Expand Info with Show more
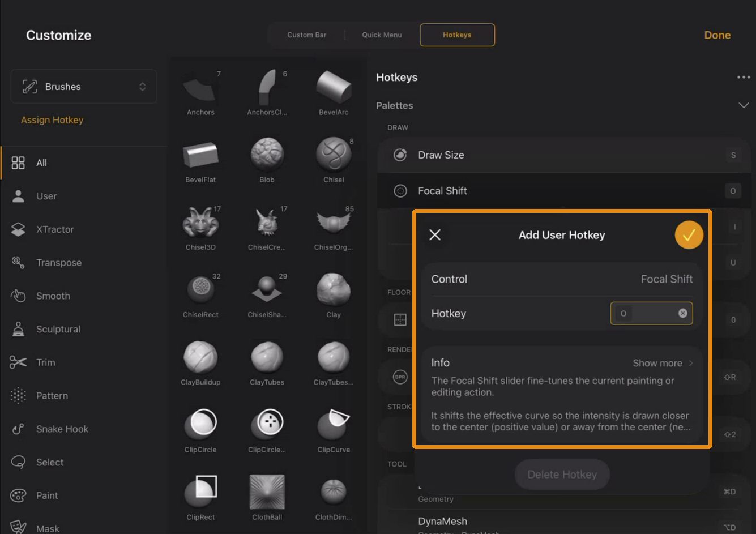The image size is (756, 534). [663, 363]
